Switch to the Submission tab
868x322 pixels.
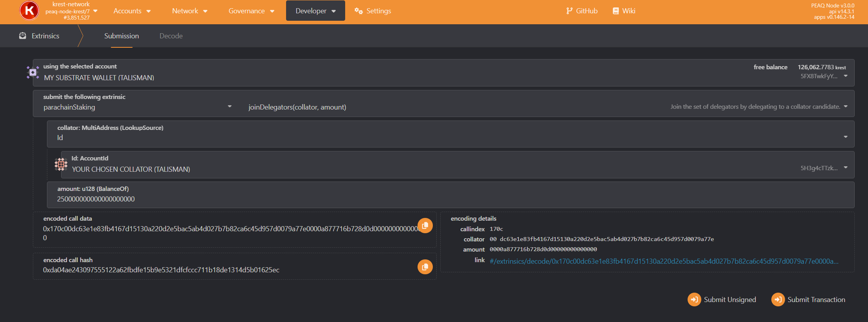tap(122, 36)
